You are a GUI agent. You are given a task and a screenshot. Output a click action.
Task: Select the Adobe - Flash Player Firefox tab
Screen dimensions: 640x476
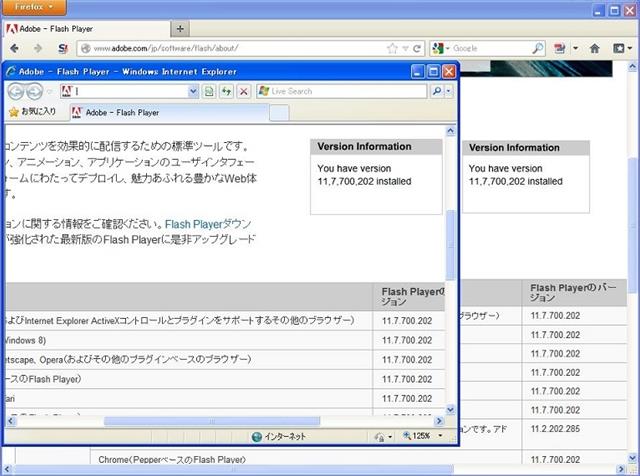click(87, 29)
